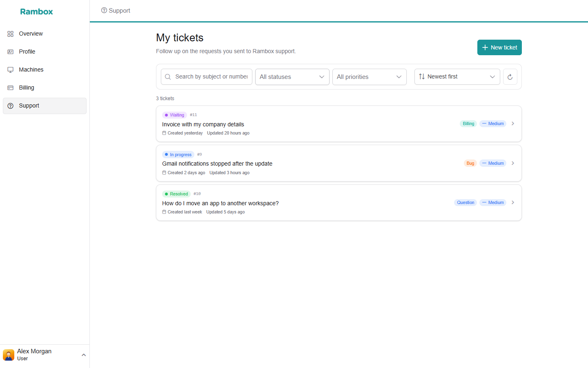Image resolution: width=588 pixels, height=368 pixels.
Task: Click the Alex Morgan user name
Action: pyautogui.click(x=34, y=351)
